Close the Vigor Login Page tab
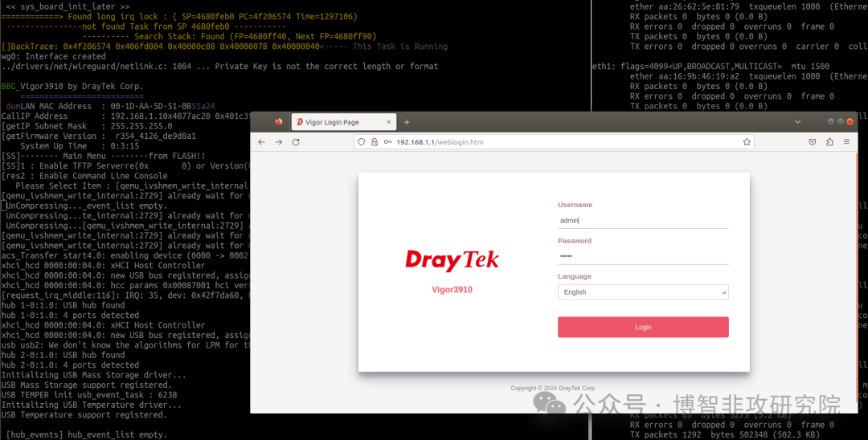The image size is (868, 440). point(389,122)
